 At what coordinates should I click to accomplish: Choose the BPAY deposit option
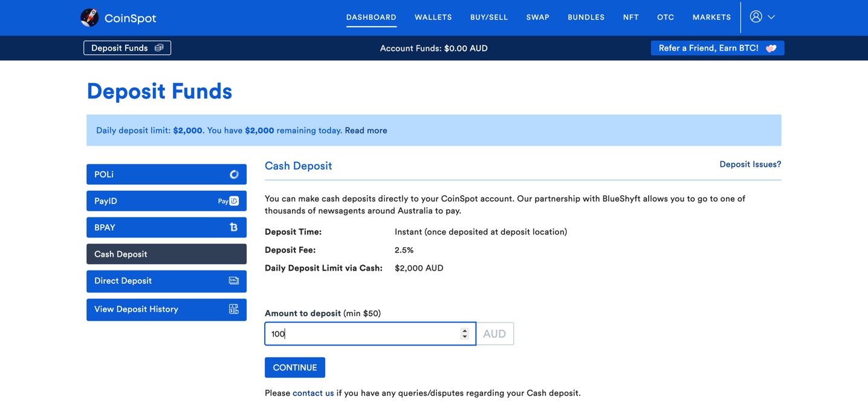[x=166, y=227]
